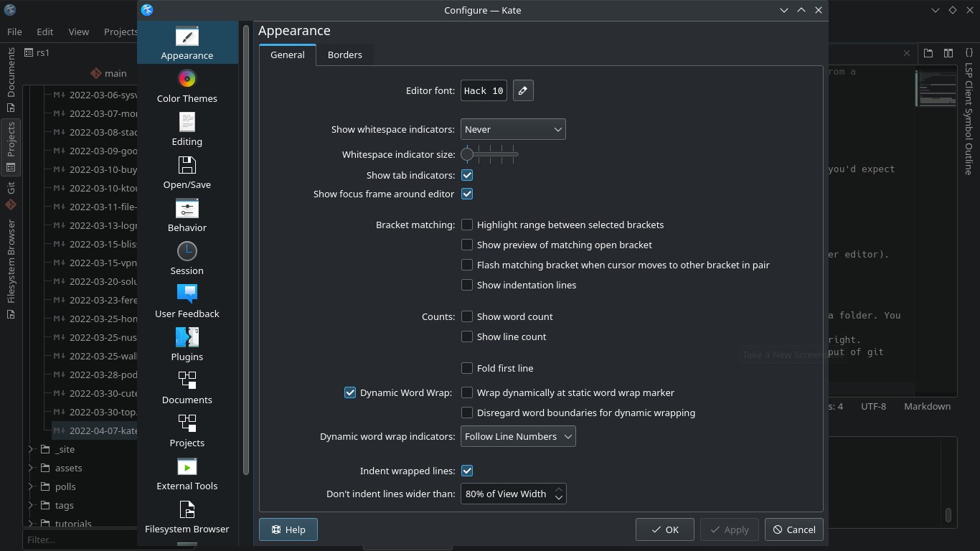Click the Cancel button
The width and height of the screenshot is (980, 551).
tap(794, 529)
